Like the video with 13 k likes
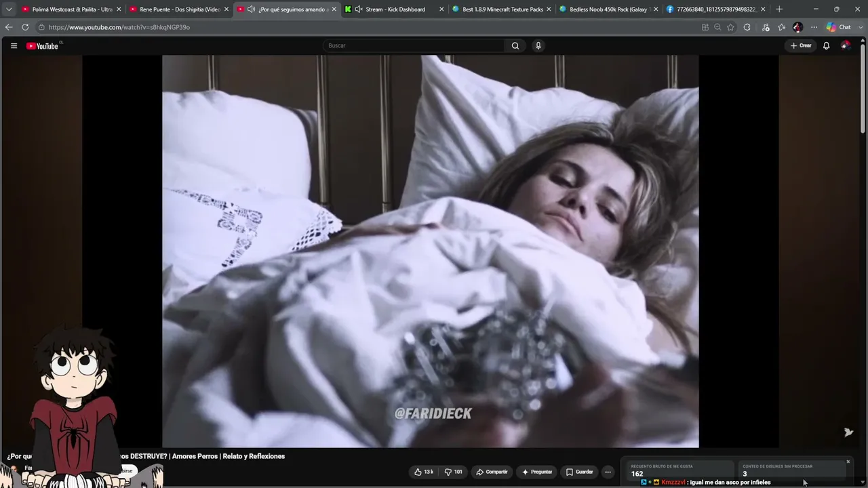This screenshot has width=868, height=488. tap(424, 472)
